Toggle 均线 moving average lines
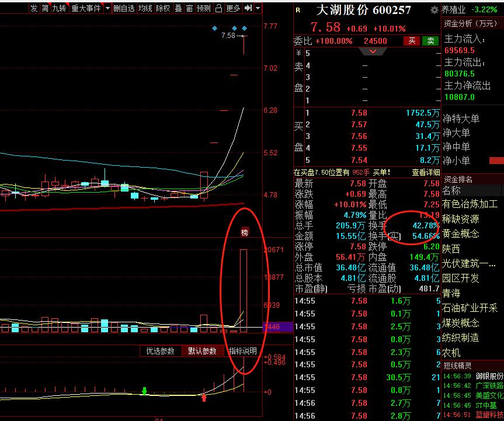The image size is (504, 421). pyautogui.click(x=145, y=8)
